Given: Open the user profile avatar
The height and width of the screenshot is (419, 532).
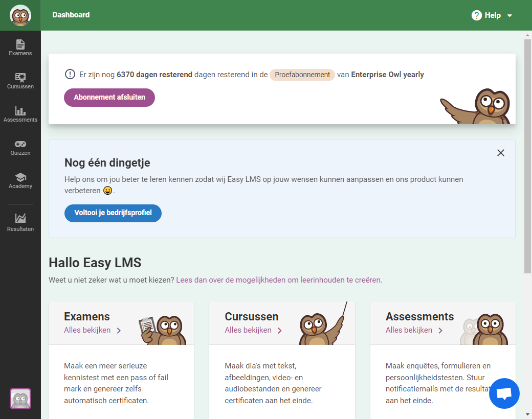Looking at the screenshot, I should (20, 399).
